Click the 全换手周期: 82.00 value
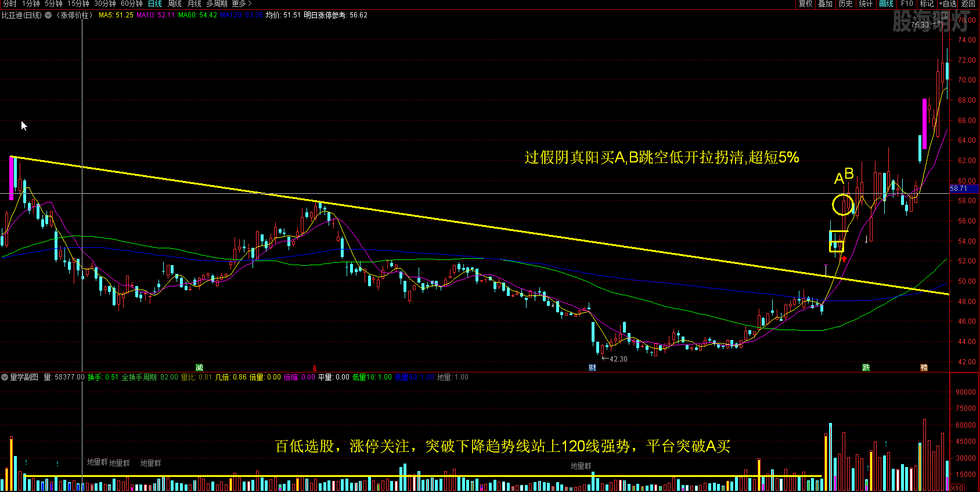The width and height of the screenshot is (980, 492). [150, 377]
